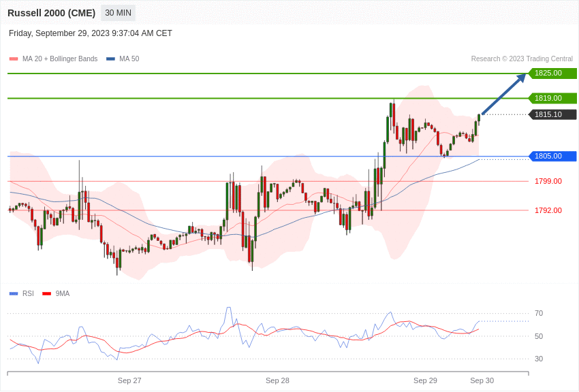This screenshot has height=392, width=579.
Task: Click the MA 20 + Bollinger Bands legend swatch
Action: 14,59
